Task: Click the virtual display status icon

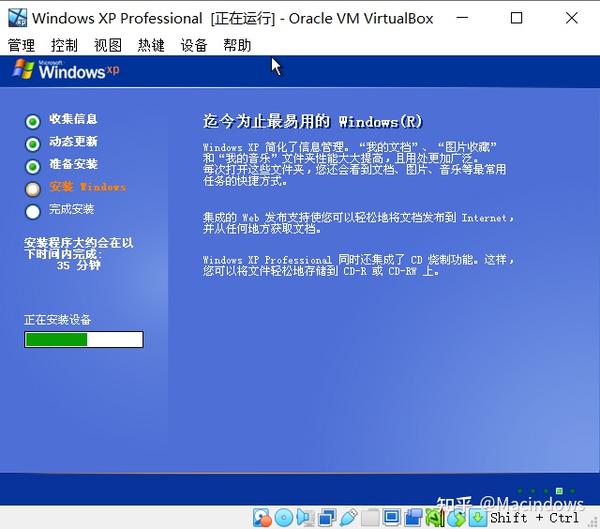Action: 391,518
